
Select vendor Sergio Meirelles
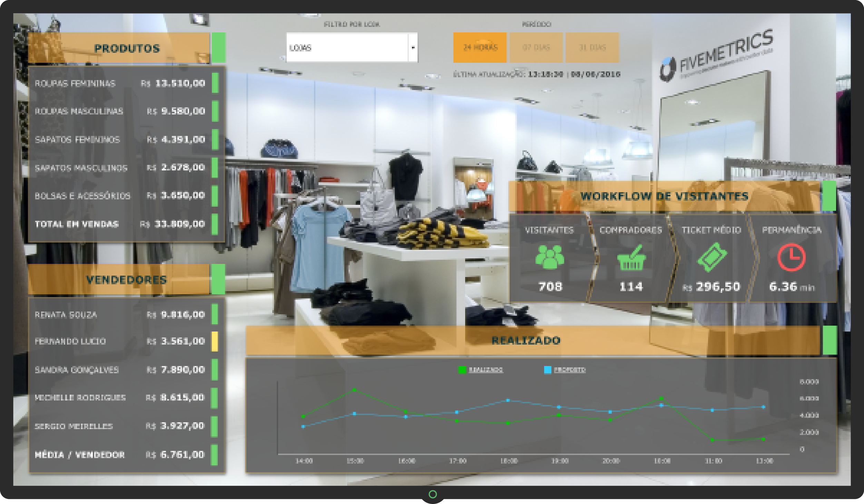click(x=127, y=426)
